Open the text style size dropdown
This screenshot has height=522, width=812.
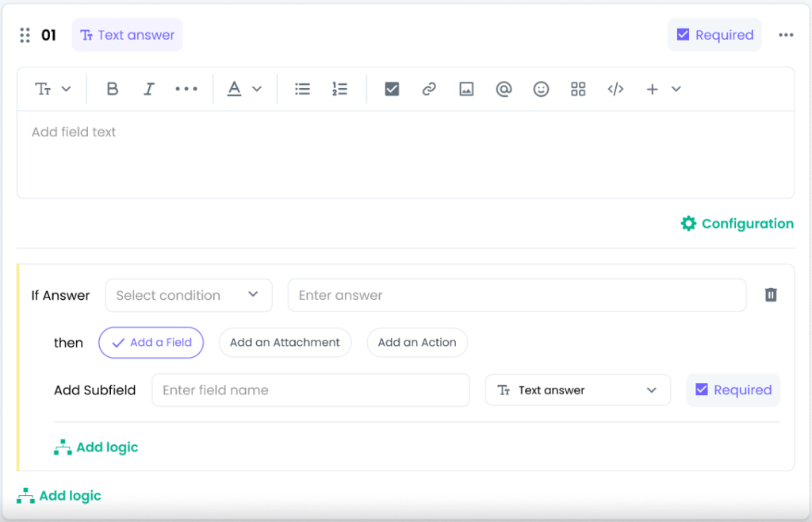click(x=53, y=89)
